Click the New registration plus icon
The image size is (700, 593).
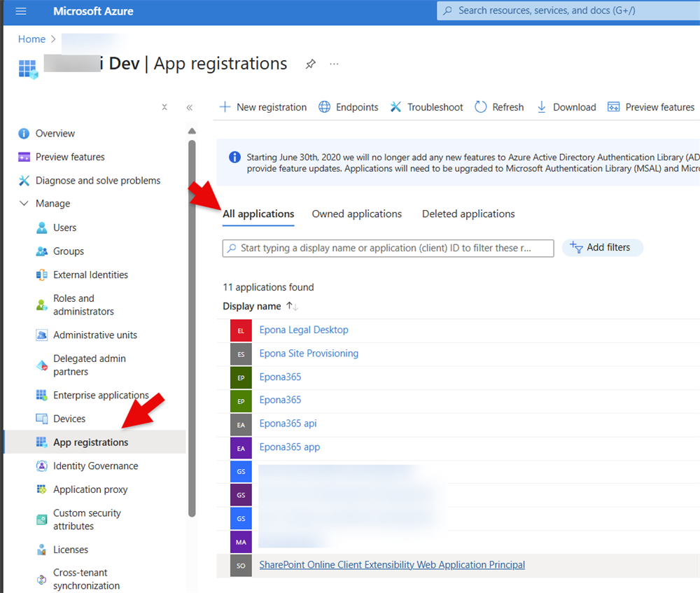click(x=225, y=107)
